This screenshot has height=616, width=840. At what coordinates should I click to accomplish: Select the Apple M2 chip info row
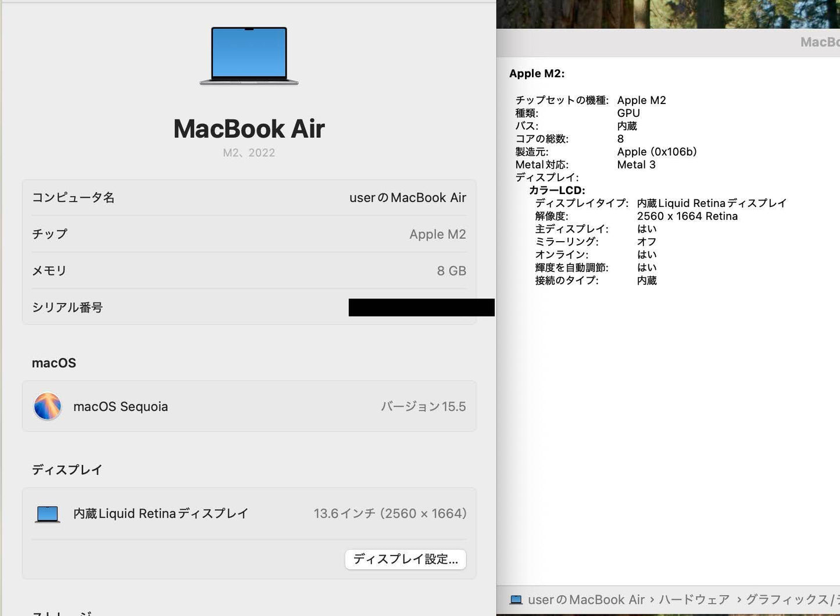pyautogui.click(x=248, y=234)
